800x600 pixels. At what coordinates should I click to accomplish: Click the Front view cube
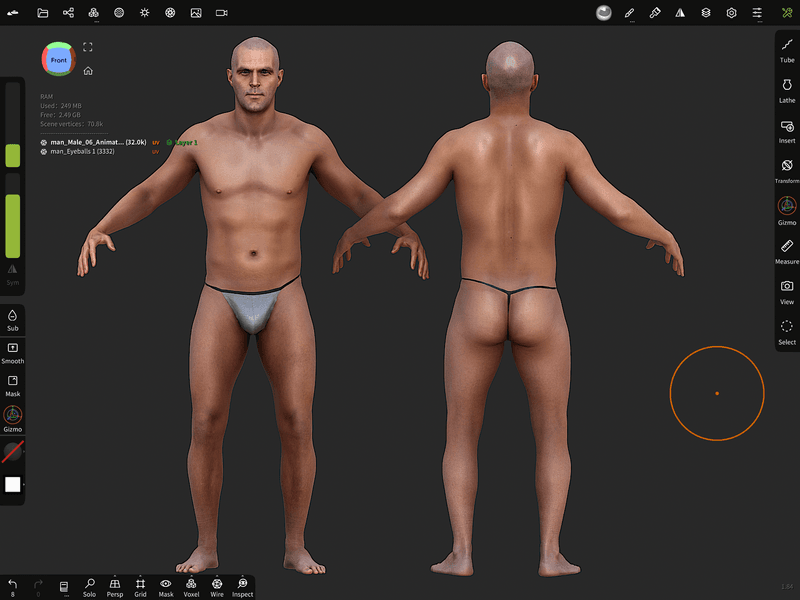tap(59, 59)
